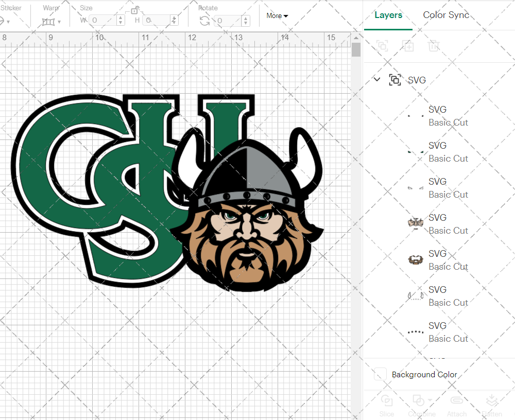This screenshot has height=420, width=515.
Task: Switch to the Layers tab
Action: [x=388, y=15]
